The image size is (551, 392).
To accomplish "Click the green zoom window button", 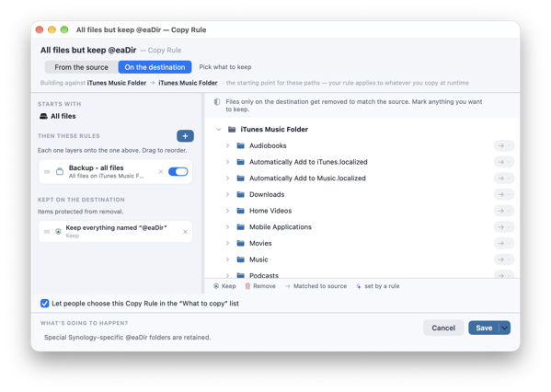I will point(64,29).
